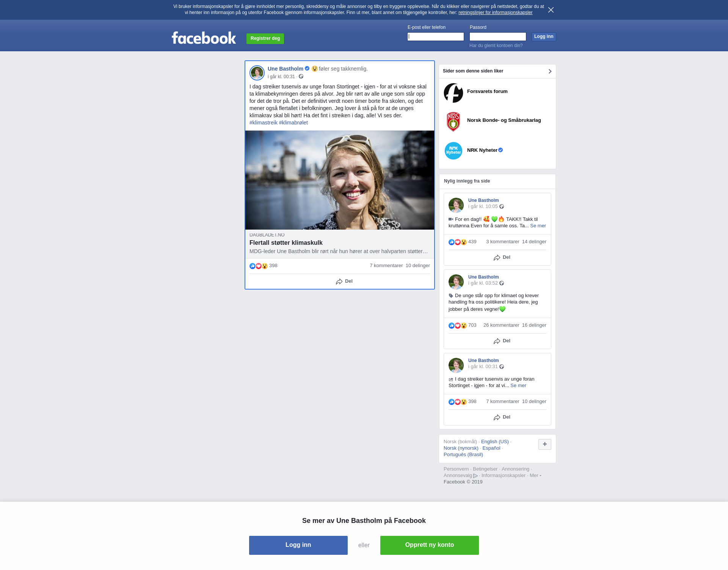Dismiss the cookie notice with X icon
This screenshot has height=570, width=728.
[x=551, y=10]
